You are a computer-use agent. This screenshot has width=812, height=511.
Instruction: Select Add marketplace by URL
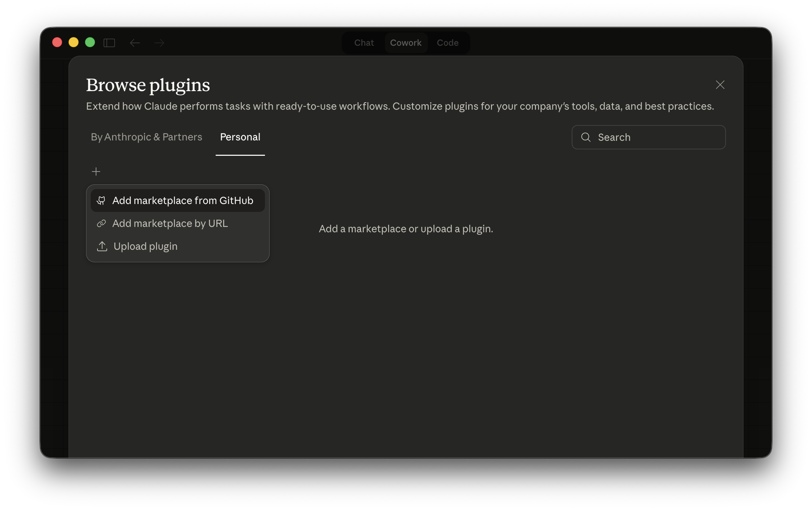click(171, 223)
